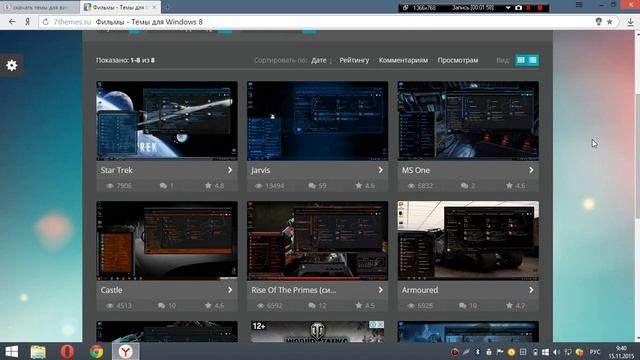Viewport: 640px width, 360px height.
Task: Click Jarvis comments bubble icon
Action: (x=312, y=186)
